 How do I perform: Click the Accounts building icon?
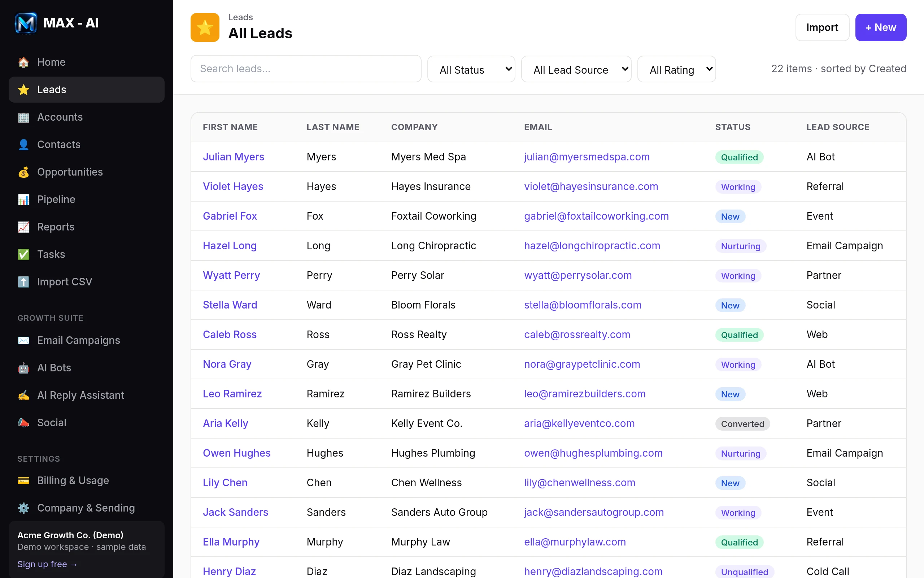(24, 117)
